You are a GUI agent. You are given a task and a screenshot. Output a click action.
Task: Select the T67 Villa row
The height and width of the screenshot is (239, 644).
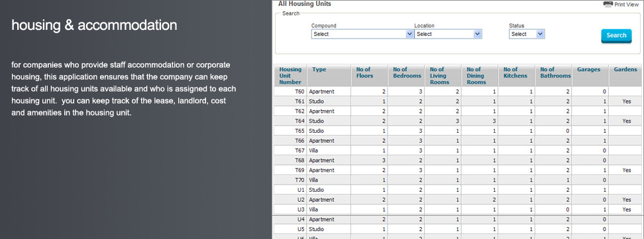point(458,151)
